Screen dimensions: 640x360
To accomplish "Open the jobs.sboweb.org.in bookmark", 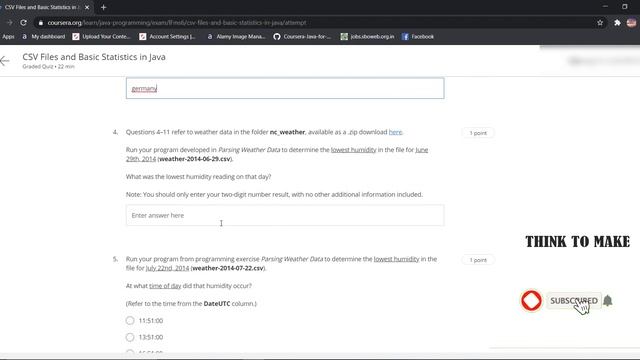I will point(367,37).
